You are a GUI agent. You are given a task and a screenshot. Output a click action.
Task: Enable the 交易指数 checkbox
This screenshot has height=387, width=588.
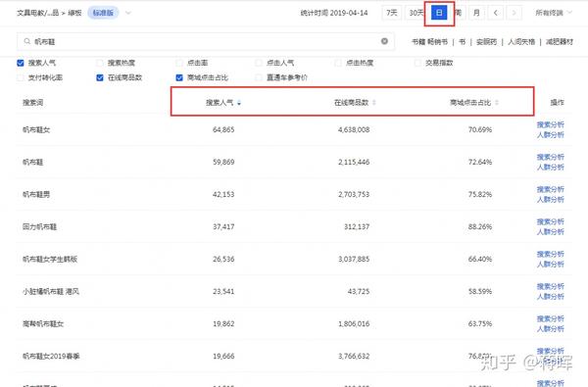417,63
